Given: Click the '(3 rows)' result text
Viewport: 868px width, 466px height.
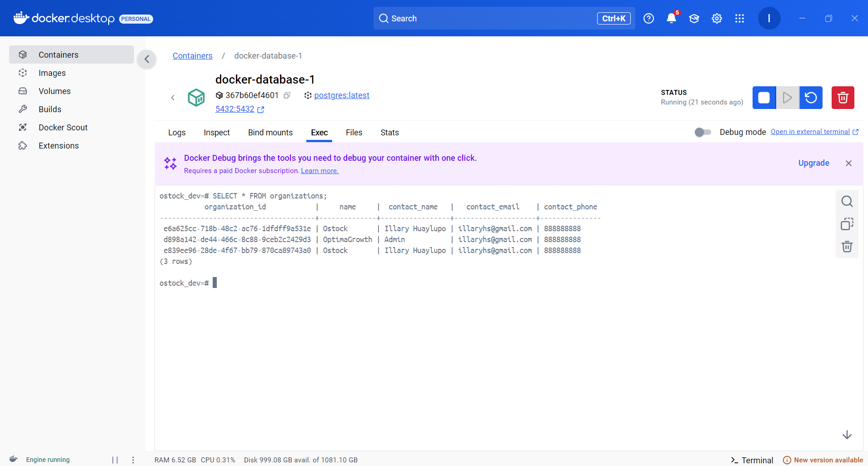Looking at the screenshot, I should [x=176, y=261].
